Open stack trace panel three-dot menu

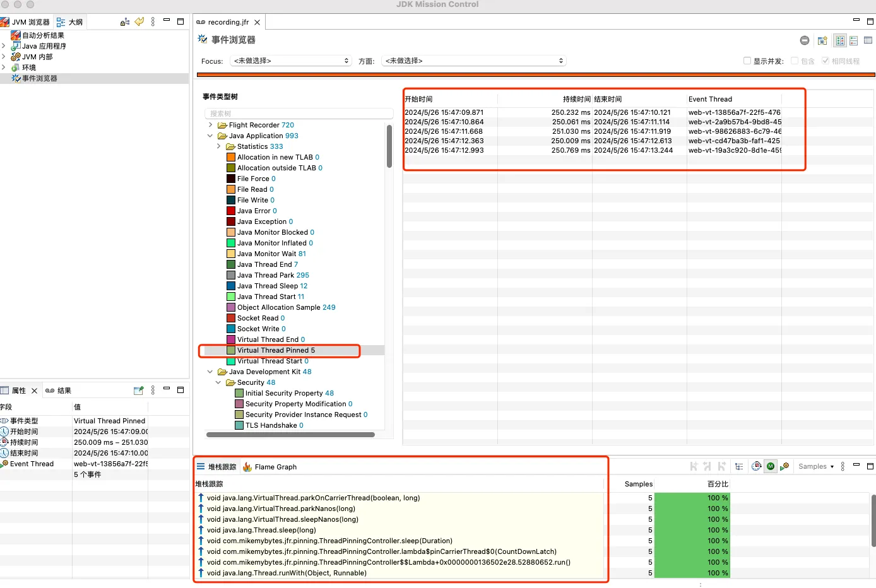click(x=843, y=466)
